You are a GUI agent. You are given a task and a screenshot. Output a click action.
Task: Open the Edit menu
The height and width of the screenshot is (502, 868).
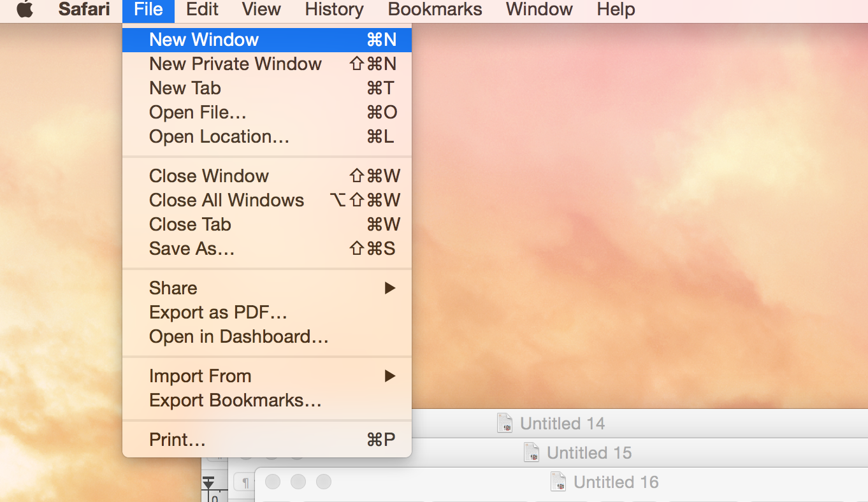202,10
